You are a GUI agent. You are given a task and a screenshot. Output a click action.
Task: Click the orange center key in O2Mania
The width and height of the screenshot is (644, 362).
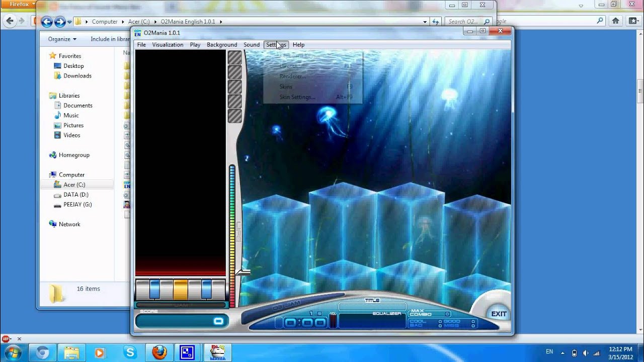pyautogui.click(x=181, y=290)
